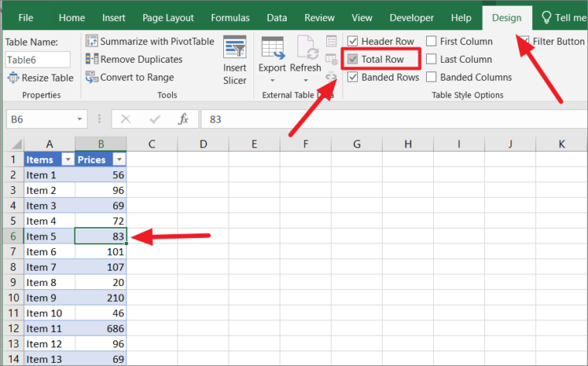Select column A header

[x=50, y=144]
